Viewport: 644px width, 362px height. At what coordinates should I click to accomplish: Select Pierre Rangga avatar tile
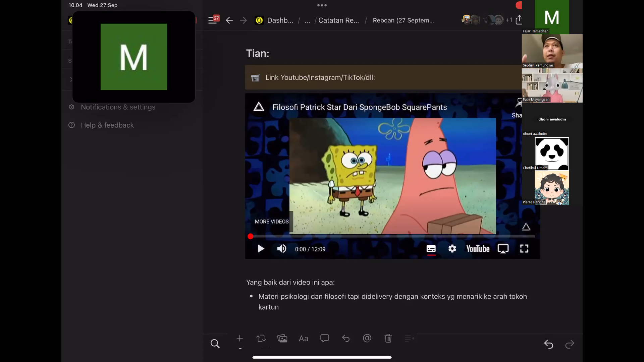pyautogui.click(x=552, y=188)
